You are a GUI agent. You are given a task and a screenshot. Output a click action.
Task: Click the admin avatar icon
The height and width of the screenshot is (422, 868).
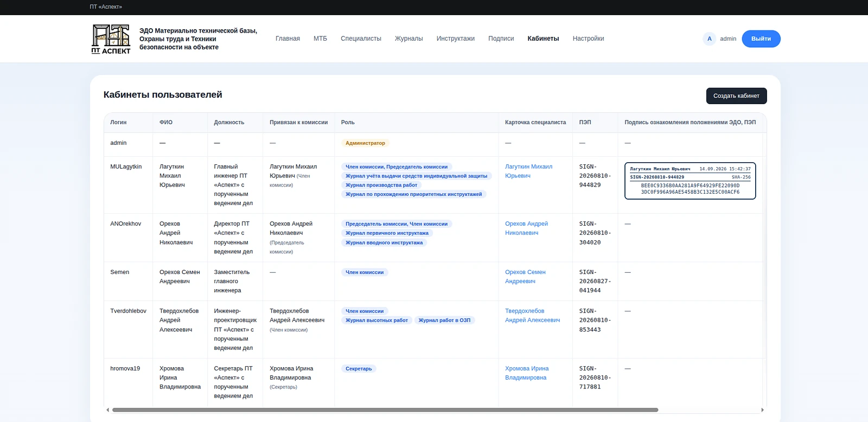coord(709,39)
